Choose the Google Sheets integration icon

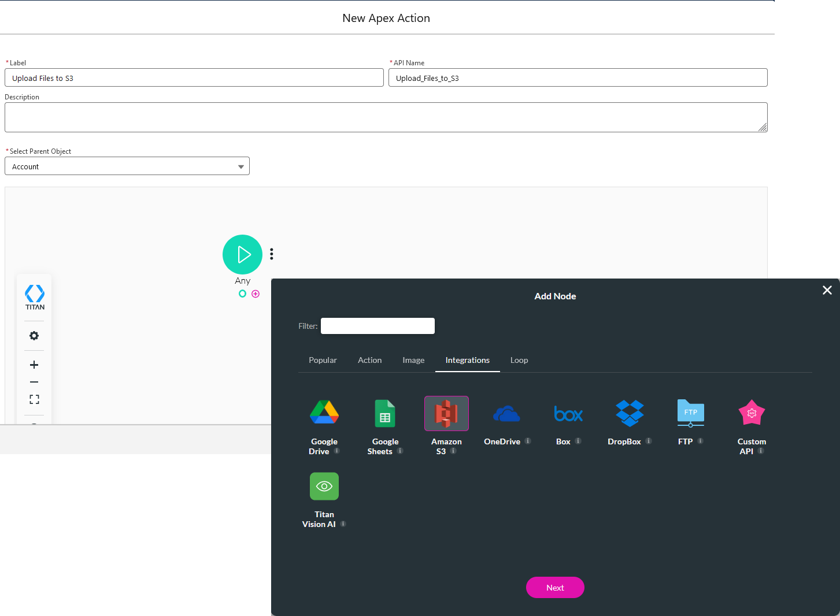click(x=385, y=413)
